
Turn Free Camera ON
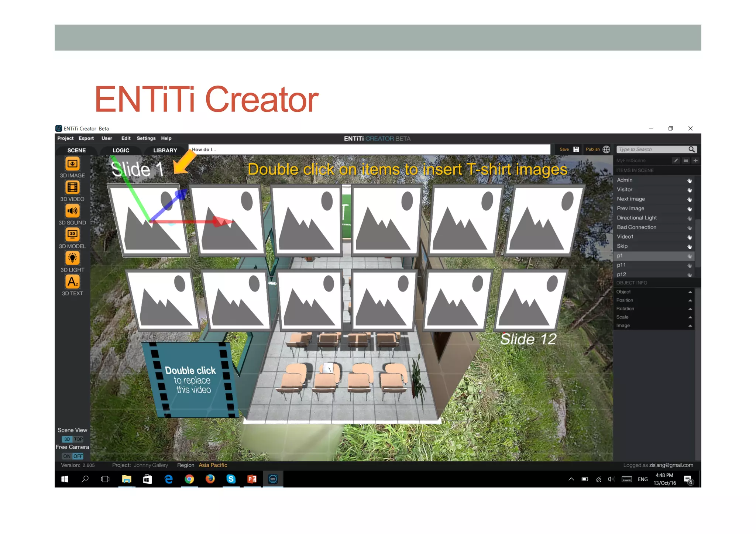pyautogui.click(x=67, y=456)
